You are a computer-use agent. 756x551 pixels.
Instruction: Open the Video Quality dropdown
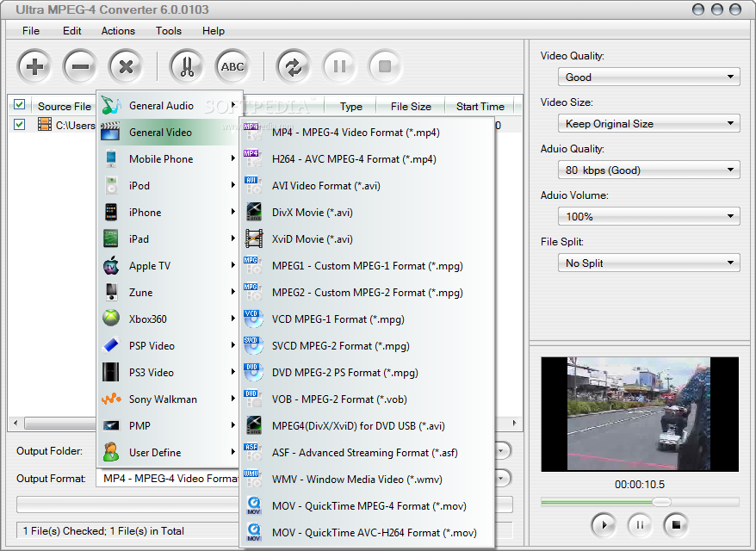click(648, 77)
